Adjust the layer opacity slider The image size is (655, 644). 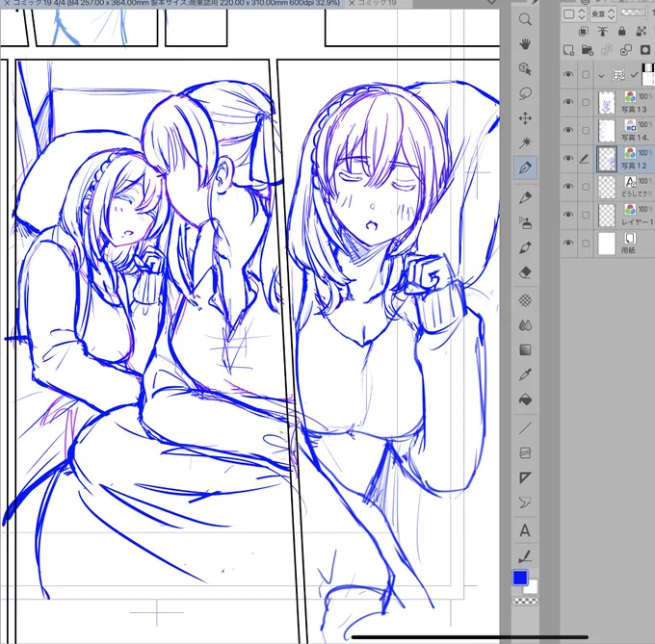pos(635,13)
